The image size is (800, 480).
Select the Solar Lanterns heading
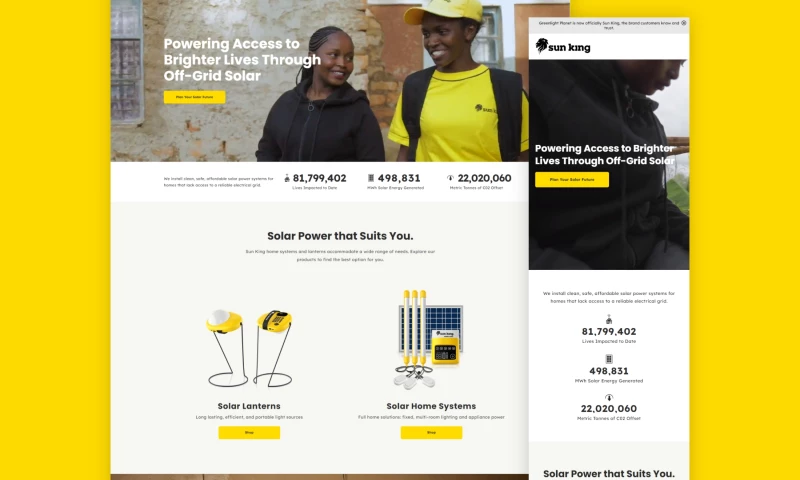(x=249, y=406)
